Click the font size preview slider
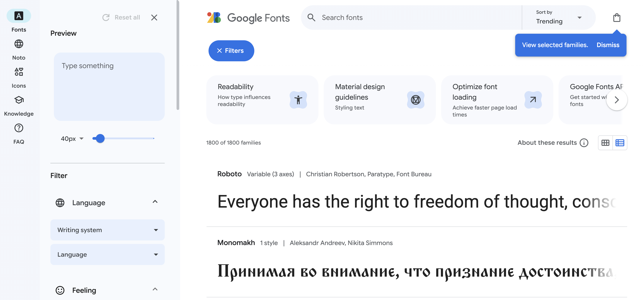This screenshot has width=644, height=300. point(123,138)
